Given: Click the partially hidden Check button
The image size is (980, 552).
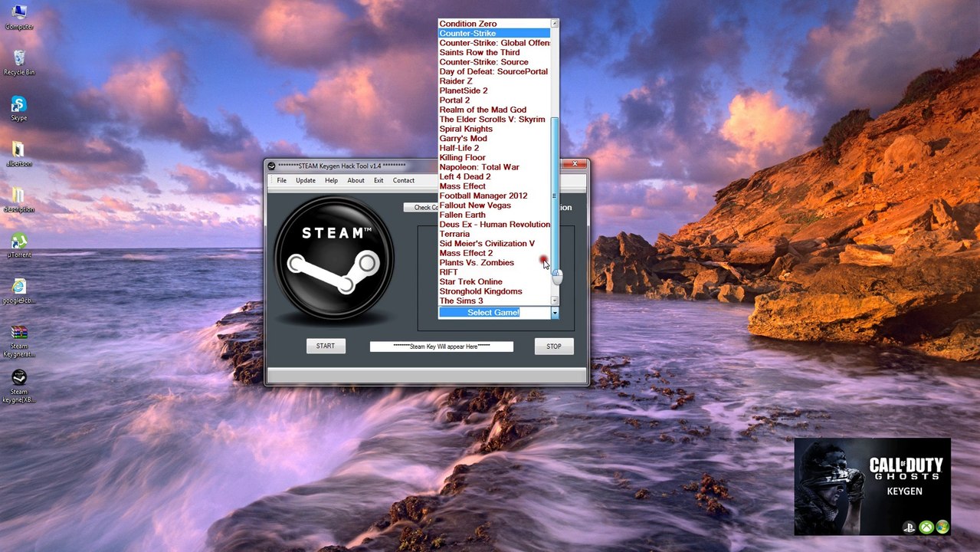Looking at the screenshot, I should 421,208.
